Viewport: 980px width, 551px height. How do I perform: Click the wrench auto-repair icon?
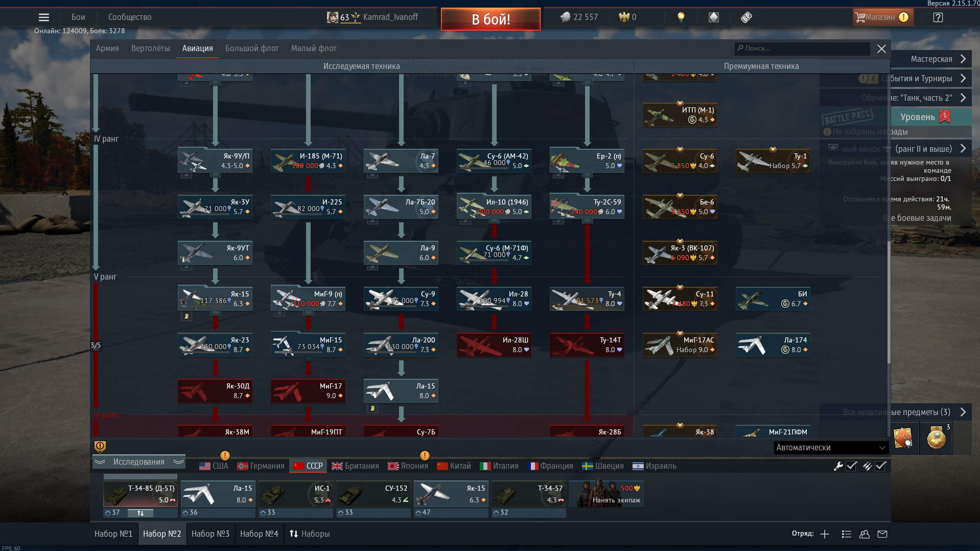(838, 466)
